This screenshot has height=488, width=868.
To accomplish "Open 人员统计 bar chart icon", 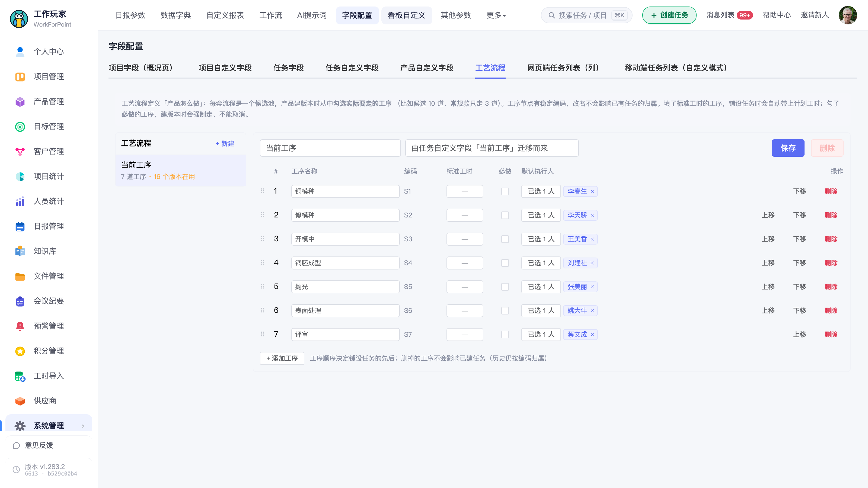I will pyautogui.click(x=20, y=201).
